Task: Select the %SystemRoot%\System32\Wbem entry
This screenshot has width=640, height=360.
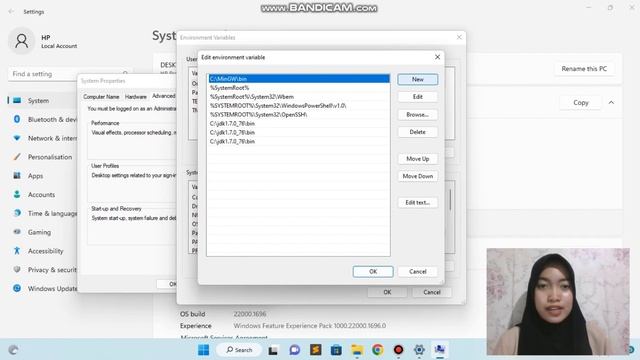Action: click(299, 97)
